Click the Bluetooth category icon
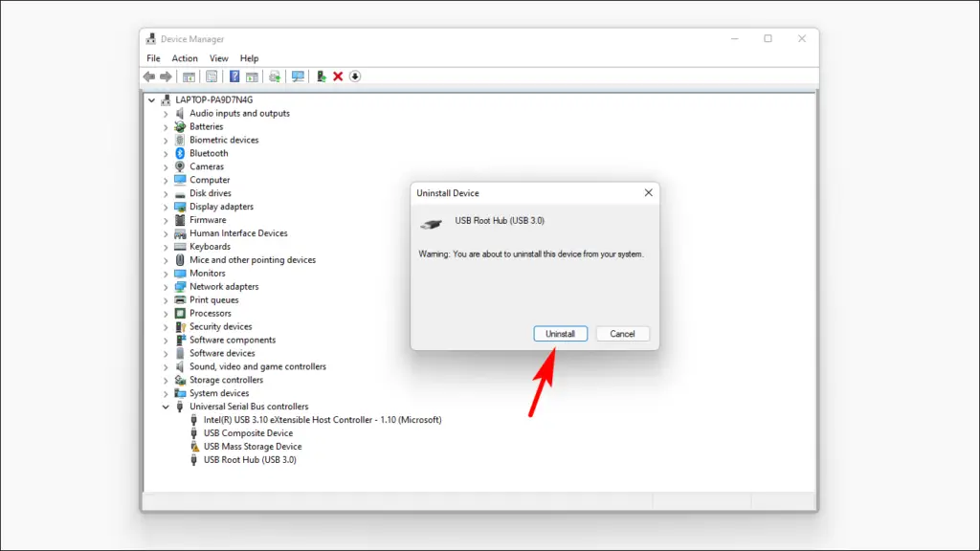 180,153
